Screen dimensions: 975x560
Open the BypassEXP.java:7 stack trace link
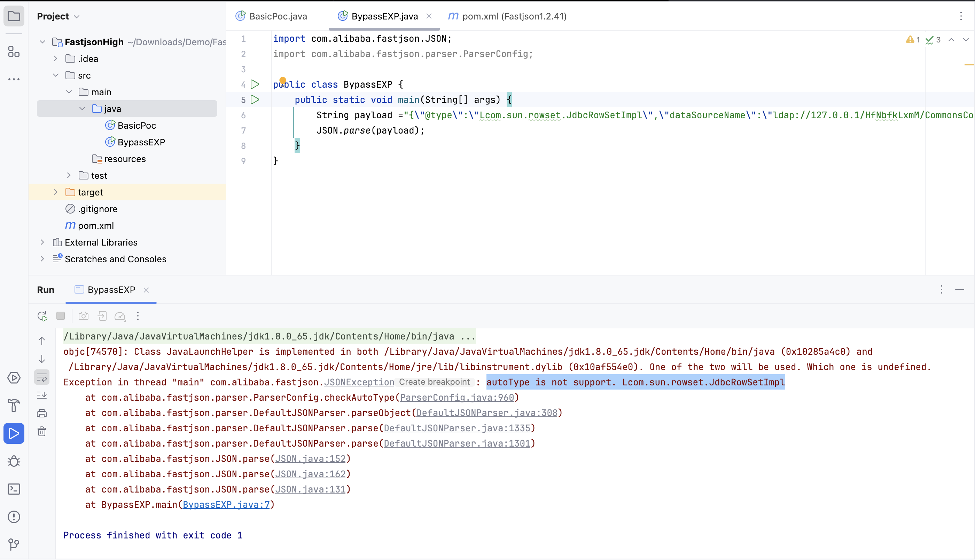226,505
